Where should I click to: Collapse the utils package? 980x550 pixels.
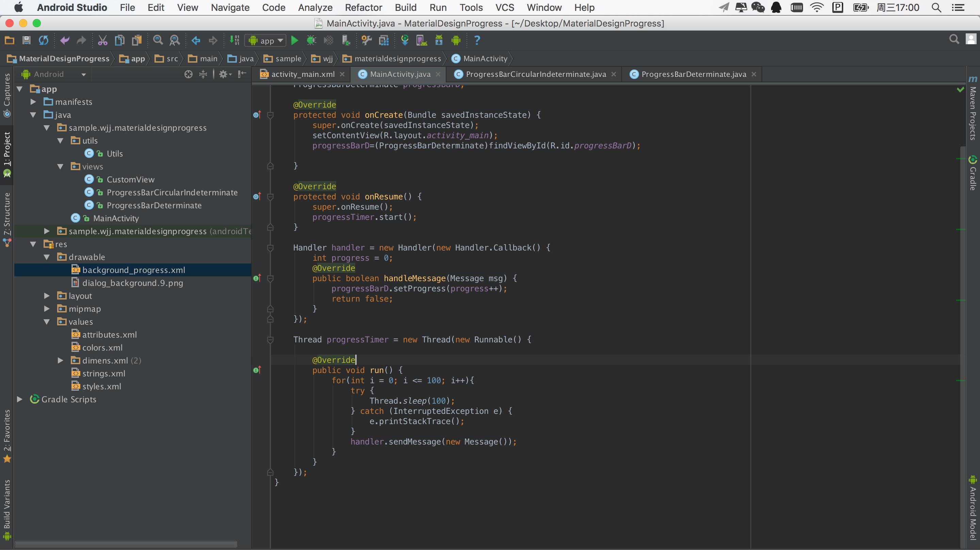(60, 141)
